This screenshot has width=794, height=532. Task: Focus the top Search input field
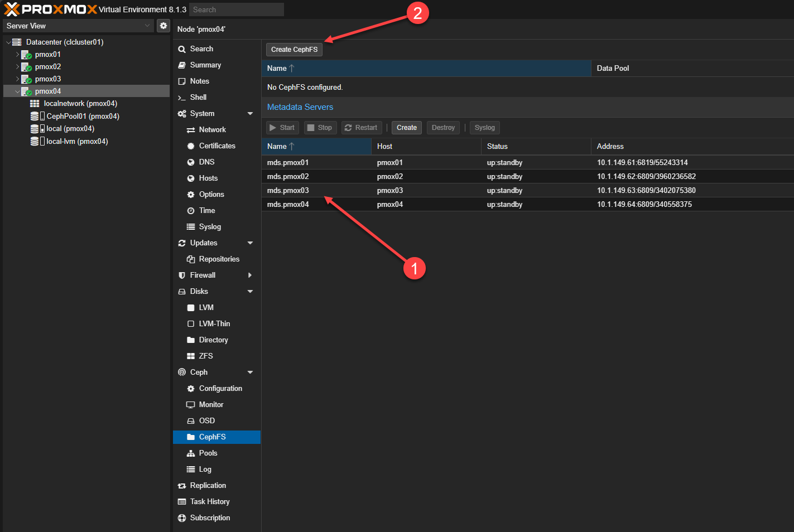[237, 9]
